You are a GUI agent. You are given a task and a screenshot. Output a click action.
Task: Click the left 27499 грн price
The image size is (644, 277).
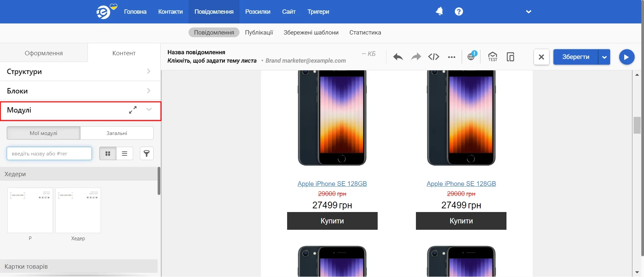point(332,205)
